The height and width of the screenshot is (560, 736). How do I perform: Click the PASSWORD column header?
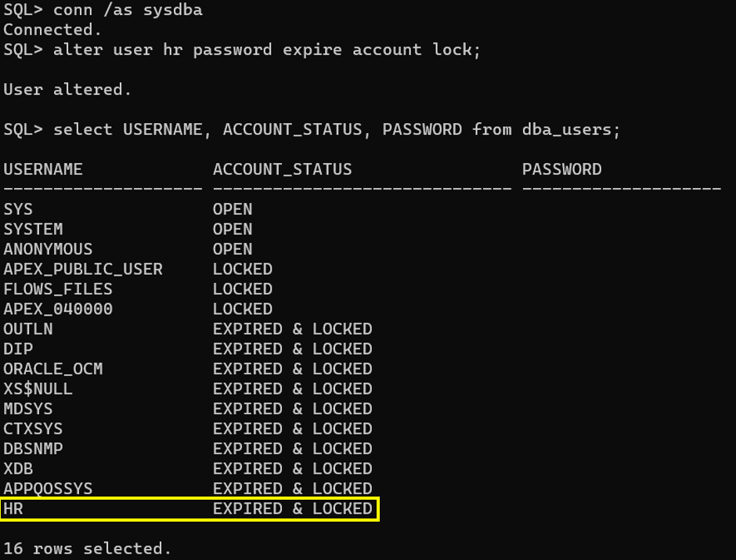562,169
